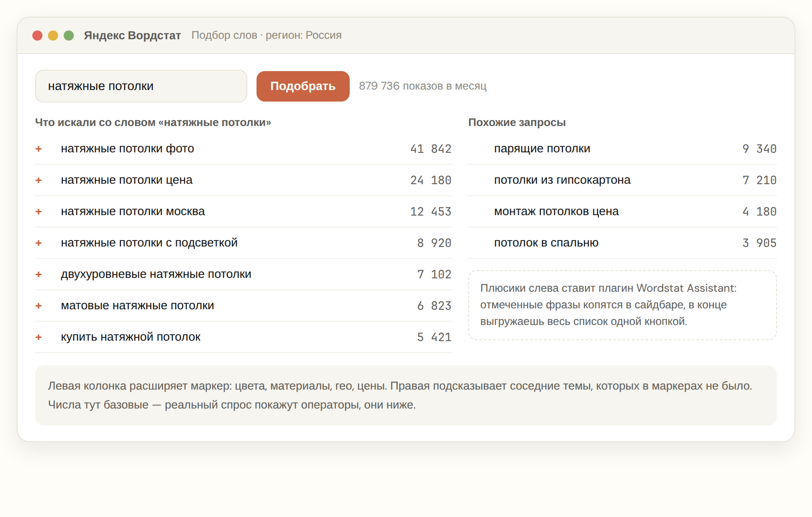Select the count 8 920
This screenshot has width=812, height=517.
coord(434,243)
